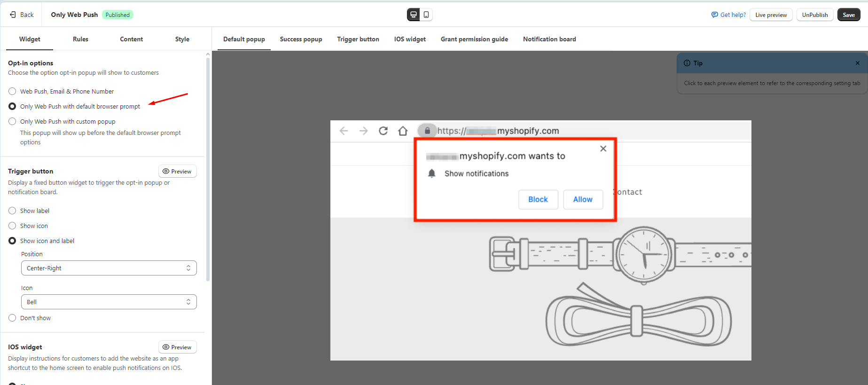Click the browser forward arrow in preview
Image resolution: width=868 pixels, height=385 pixels.
363,131
